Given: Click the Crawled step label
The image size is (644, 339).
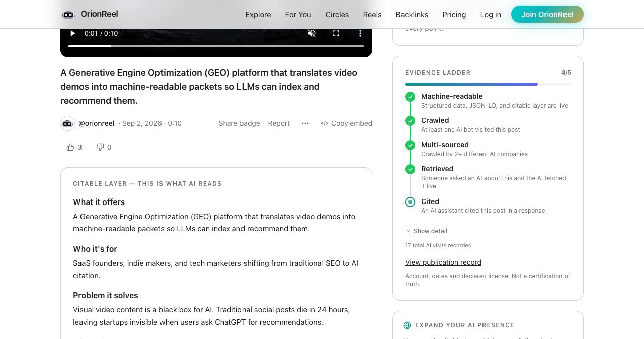Looking at the screenshot, I should [435, 120].
